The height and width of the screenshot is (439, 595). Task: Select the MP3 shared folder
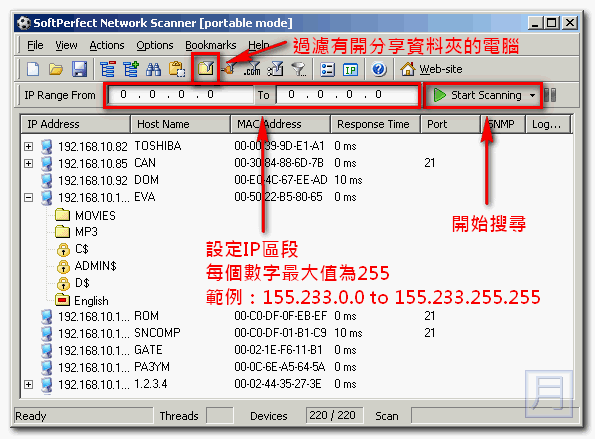point(86,232)
